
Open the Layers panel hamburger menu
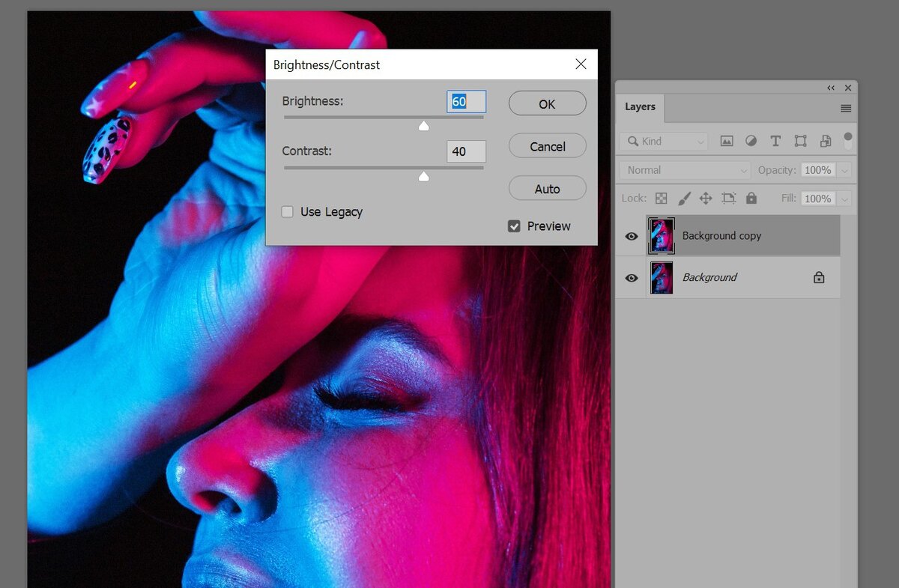pos(846,108)
